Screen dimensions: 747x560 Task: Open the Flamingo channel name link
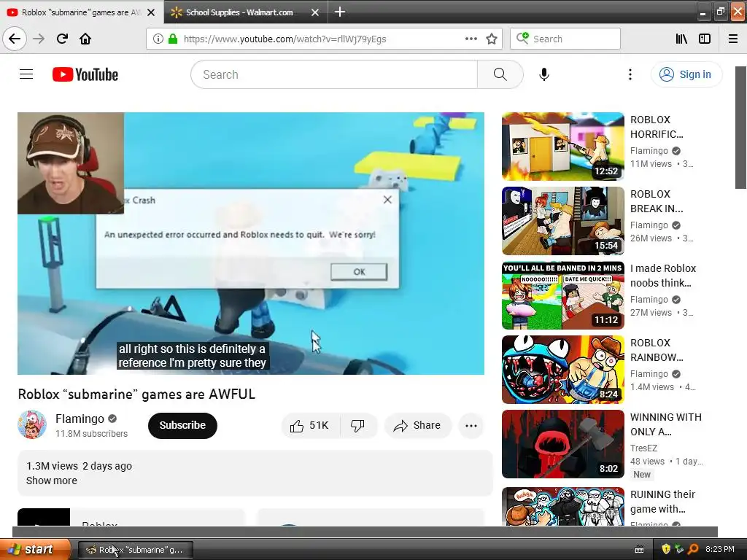[80, 419]
